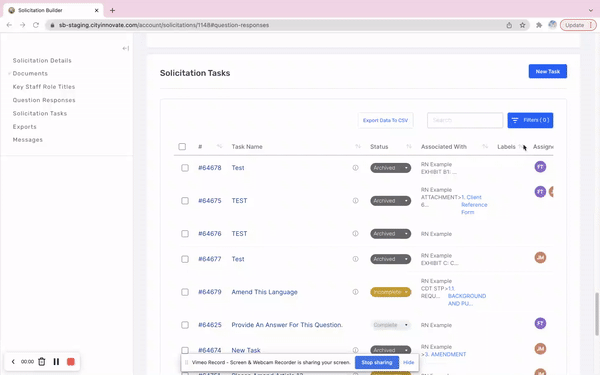Open Archived status dropdown for #64674

click(390, 350)
